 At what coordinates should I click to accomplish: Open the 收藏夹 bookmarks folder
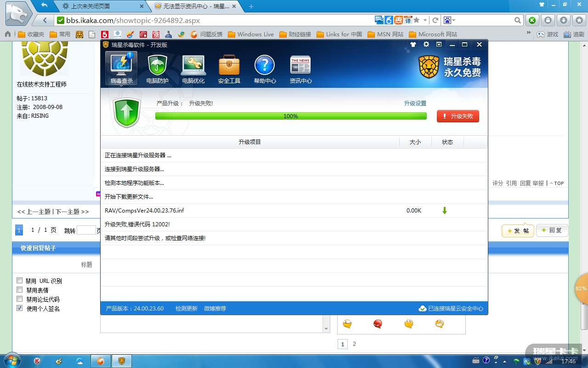[31, 34]
